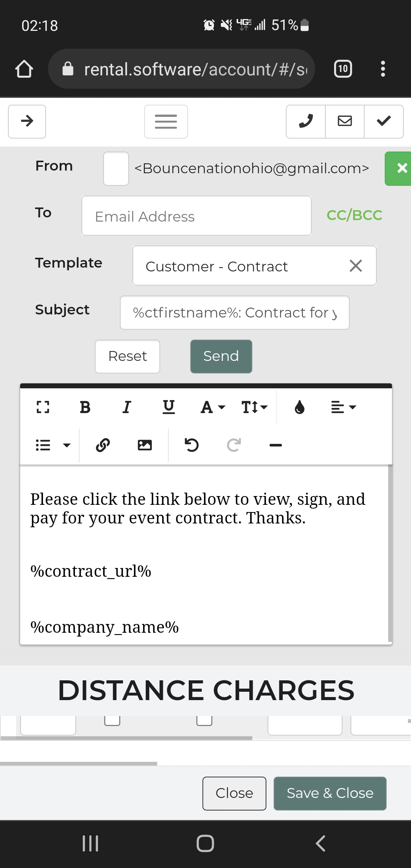Screen dimensions: 411x868
Task: Insert an image into the email body
Action: pos(145,445)
